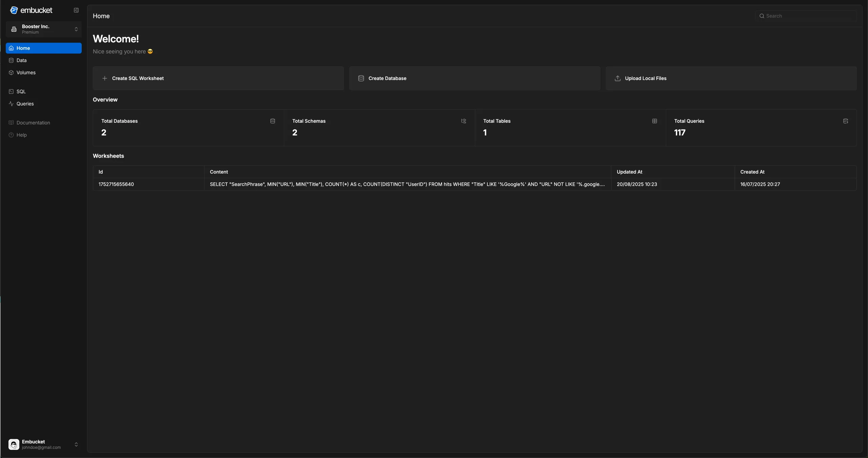Collapse the sidebar panel toggle icon
868x458 pixels.
(76, 10)
